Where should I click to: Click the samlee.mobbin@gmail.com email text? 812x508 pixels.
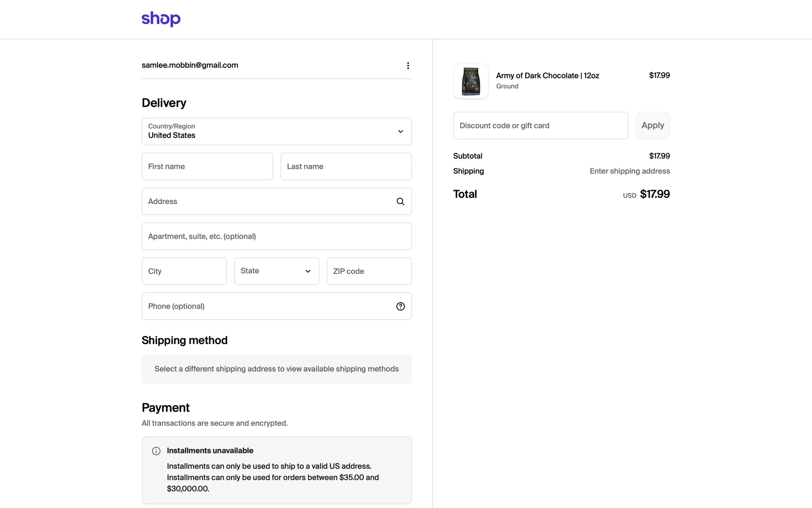coord(190,65)
